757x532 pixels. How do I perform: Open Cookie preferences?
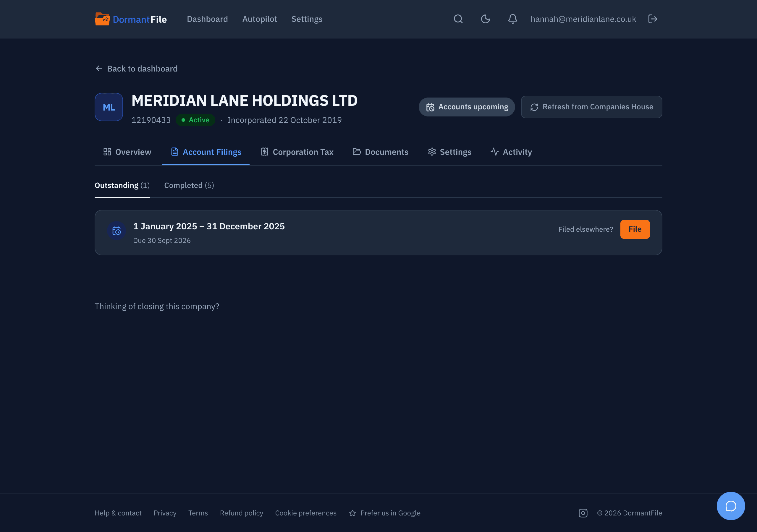[306, 513]
